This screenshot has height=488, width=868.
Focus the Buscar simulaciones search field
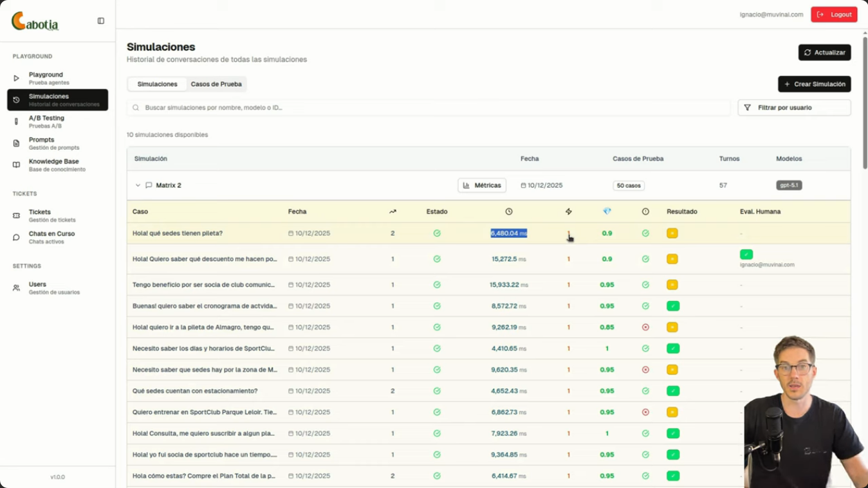tap(431, 107)
